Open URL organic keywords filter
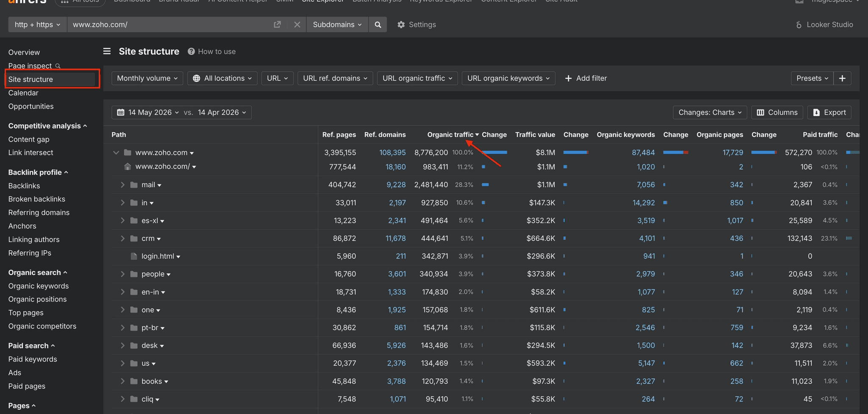Image resolution: width=868 pixels, height=414 pixels. [x=508, y=78]
